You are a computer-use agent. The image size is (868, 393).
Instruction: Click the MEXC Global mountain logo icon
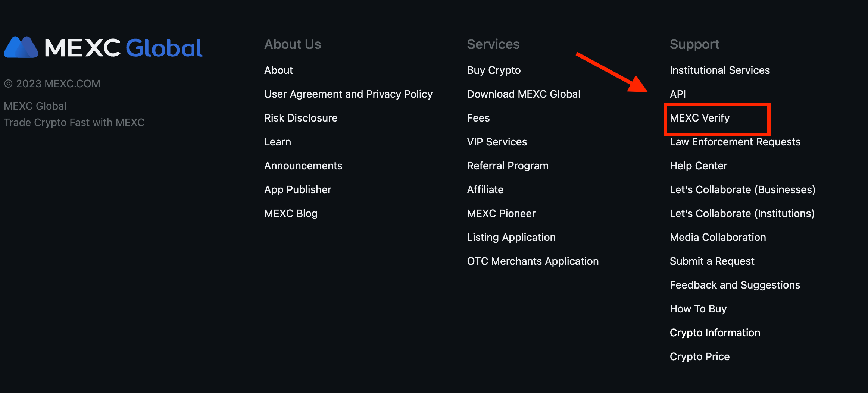[x=21, y=47]
